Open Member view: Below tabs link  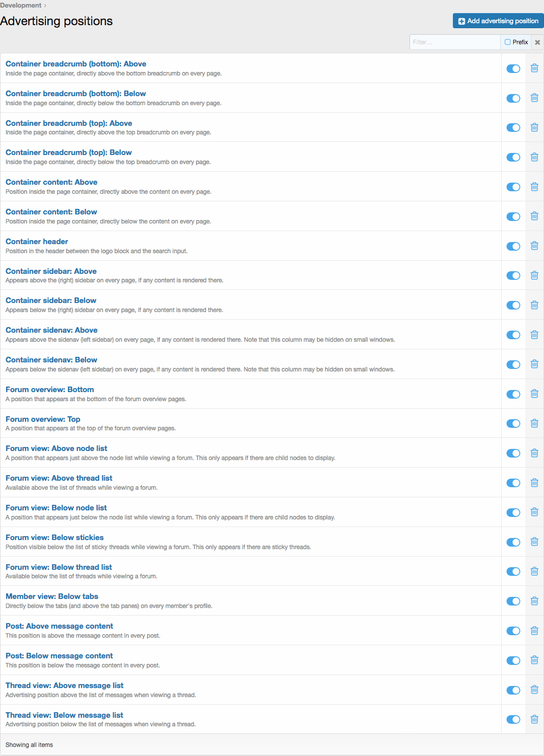[x=52, y=596]
